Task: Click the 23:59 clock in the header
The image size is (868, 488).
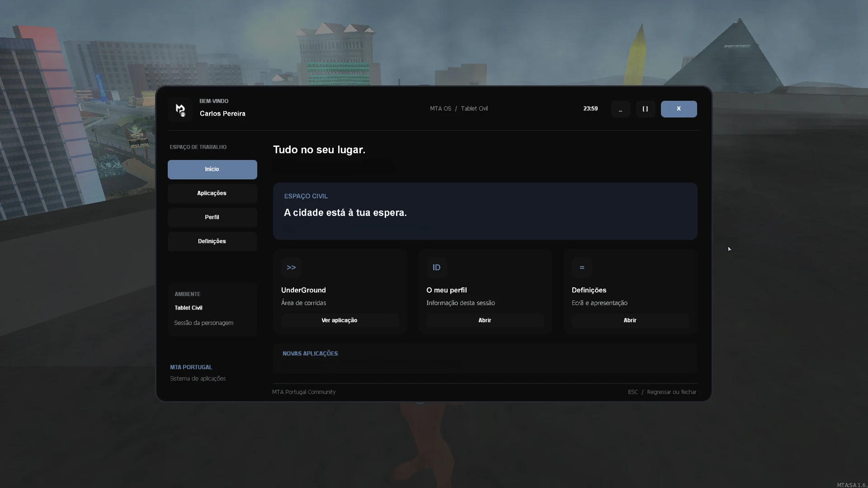Action: click(590, 108)
